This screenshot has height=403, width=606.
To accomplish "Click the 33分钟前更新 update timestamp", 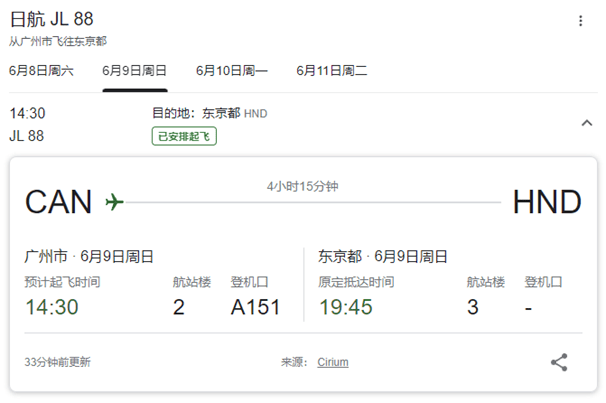I will click(x=58, y=362).
